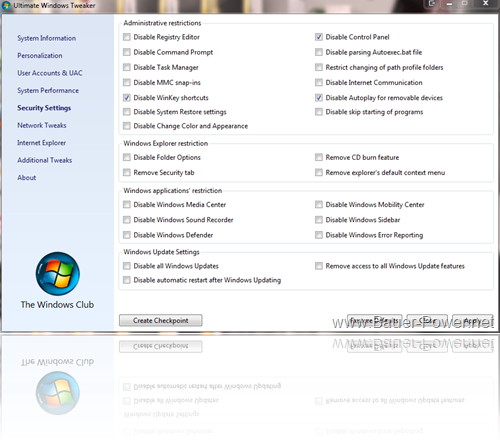This screenshot has width=500, height=444.
Task: Open the Personalization section
Action: (x=40, y=56)
